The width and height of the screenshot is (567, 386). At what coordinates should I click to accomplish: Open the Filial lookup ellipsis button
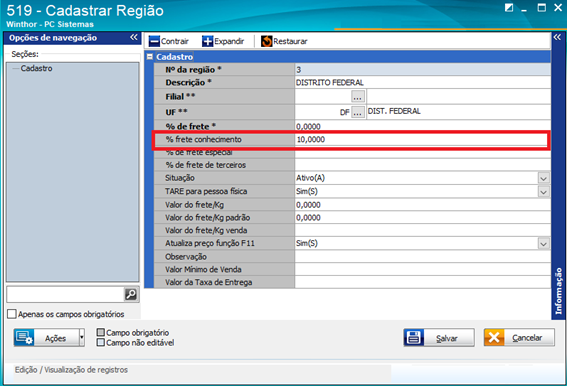[358, 97]
